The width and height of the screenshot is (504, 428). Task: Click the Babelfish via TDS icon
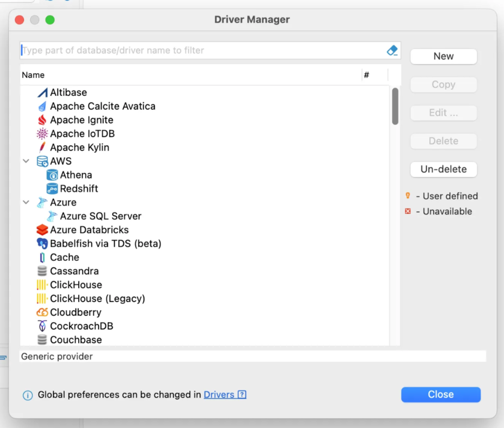point(42,244)
